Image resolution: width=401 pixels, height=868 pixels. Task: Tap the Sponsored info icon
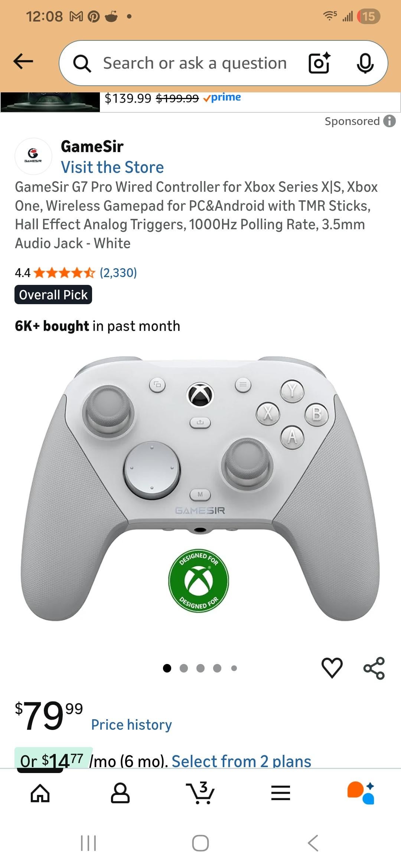[389, 121]
